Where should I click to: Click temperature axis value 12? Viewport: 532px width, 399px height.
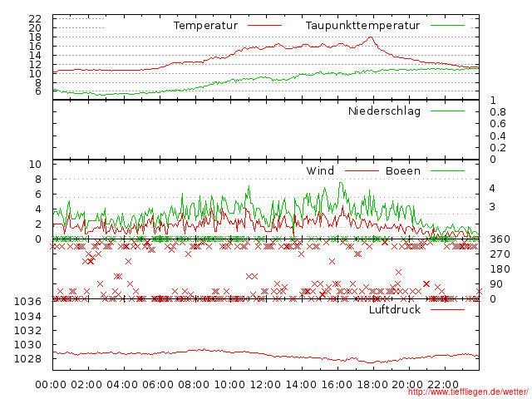[35, 65]
